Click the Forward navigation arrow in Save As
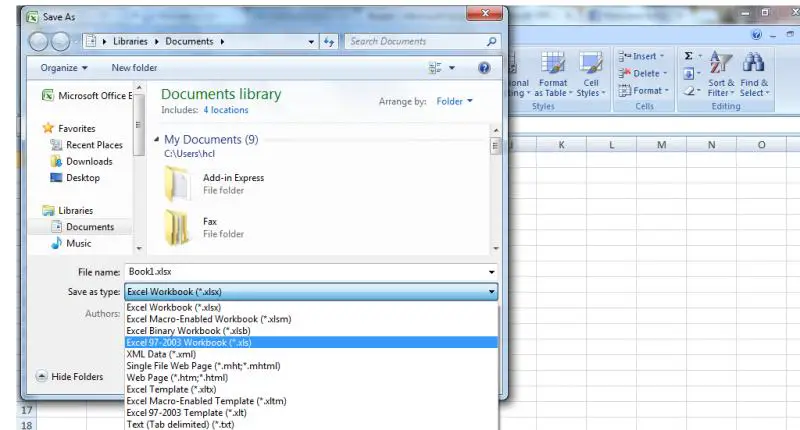 (61, 42)
